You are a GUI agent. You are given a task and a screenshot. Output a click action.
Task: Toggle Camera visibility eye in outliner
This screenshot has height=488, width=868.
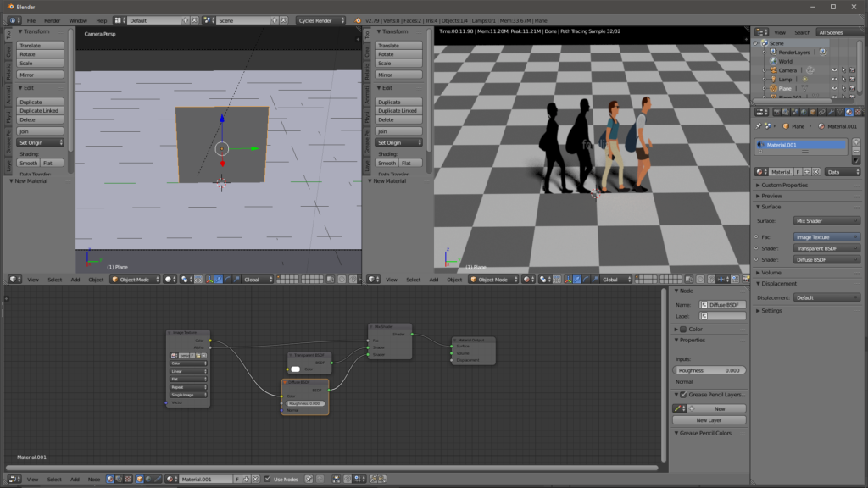(834, 70)
